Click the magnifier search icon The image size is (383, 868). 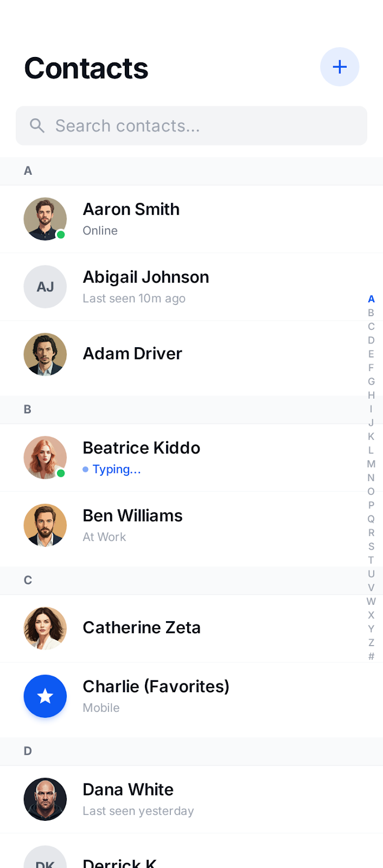pyautogui.click(x=37, y=125)
